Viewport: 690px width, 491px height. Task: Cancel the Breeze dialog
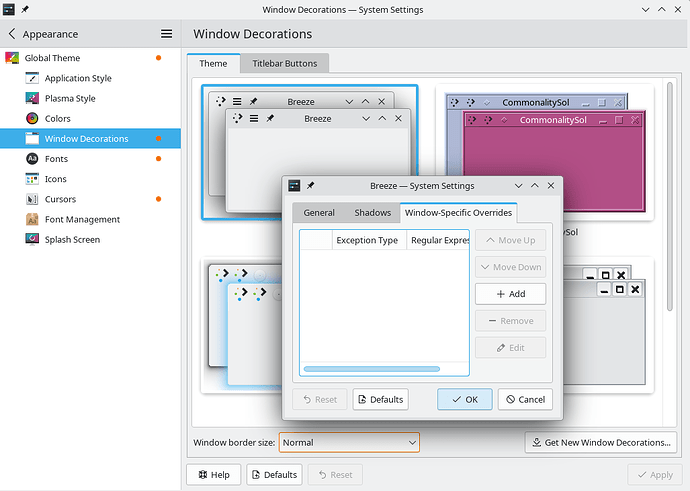point(525,399)
